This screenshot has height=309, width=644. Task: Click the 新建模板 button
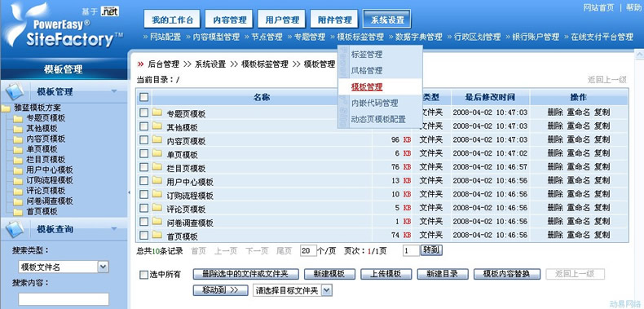coord(329,274)
